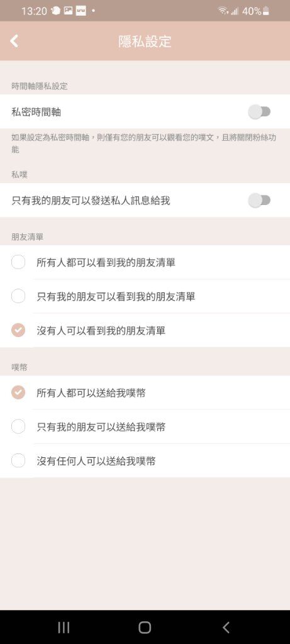Image resolution: width=290 pixels, height=644 pixels.
Task: Toggle the 私密時間軸 switch
Action: coord(259,112)
